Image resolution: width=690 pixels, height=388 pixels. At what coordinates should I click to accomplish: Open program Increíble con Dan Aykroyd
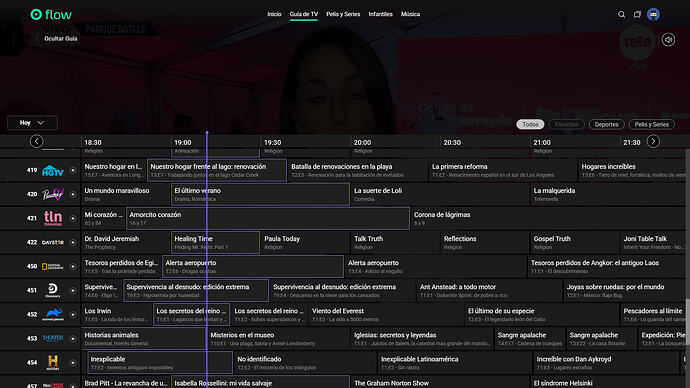click(x=606, y=362)
